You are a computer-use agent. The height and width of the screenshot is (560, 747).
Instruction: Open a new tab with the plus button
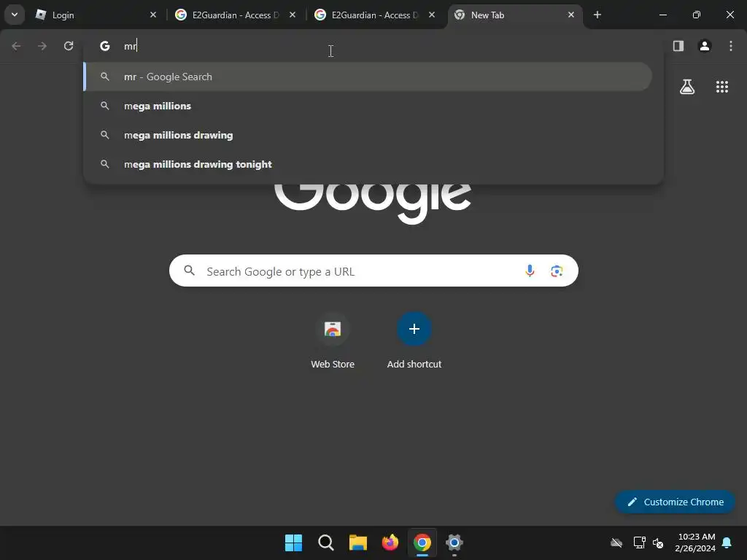[597, 15]
